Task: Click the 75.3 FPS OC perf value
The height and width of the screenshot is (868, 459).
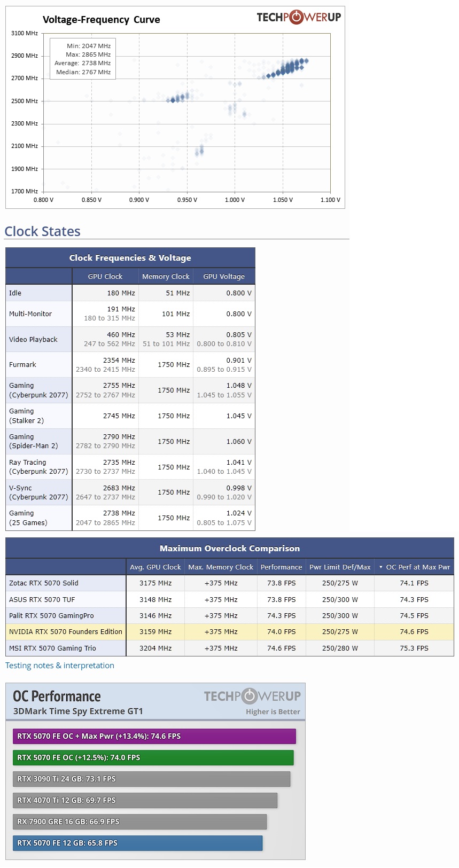Action: click(x=414, y=648)
